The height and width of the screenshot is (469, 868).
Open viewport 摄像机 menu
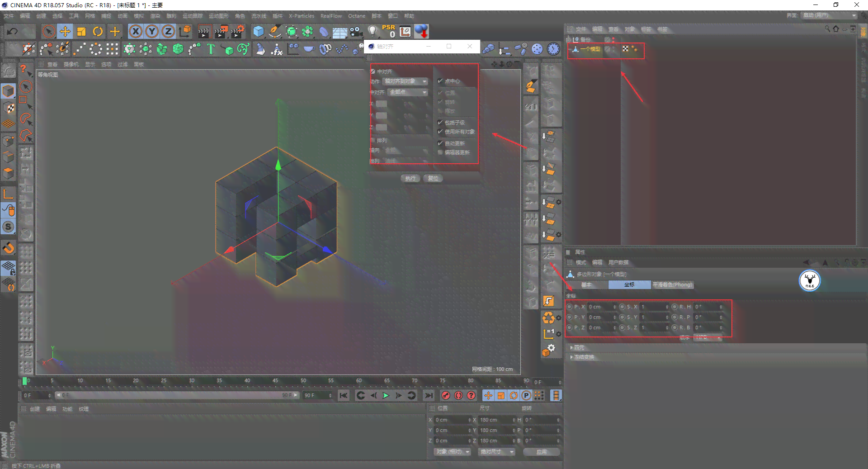pyautogui.click(x=71, y=64)
